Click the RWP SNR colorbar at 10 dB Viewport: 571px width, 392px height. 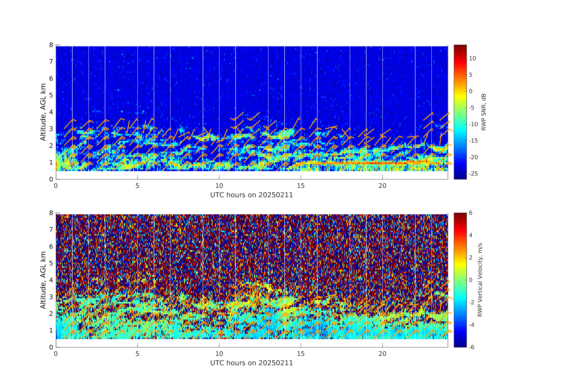pyautogui.click(x=460, y=58)
